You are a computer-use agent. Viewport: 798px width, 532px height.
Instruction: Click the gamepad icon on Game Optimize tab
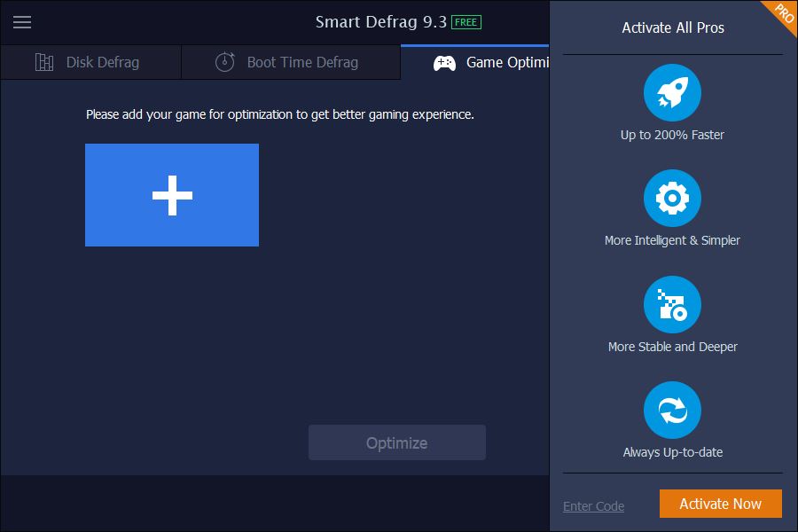click(x=444, y=63)
